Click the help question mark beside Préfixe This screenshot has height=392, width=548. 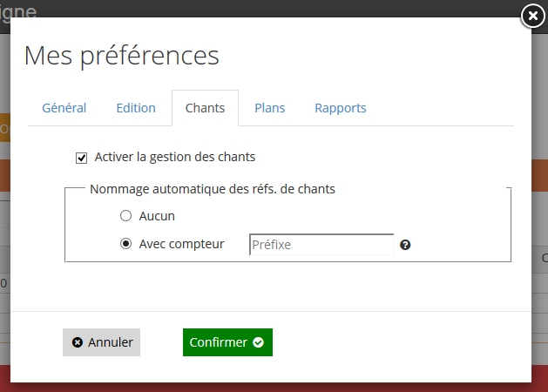pyautogui.click(x=405, y=245)
